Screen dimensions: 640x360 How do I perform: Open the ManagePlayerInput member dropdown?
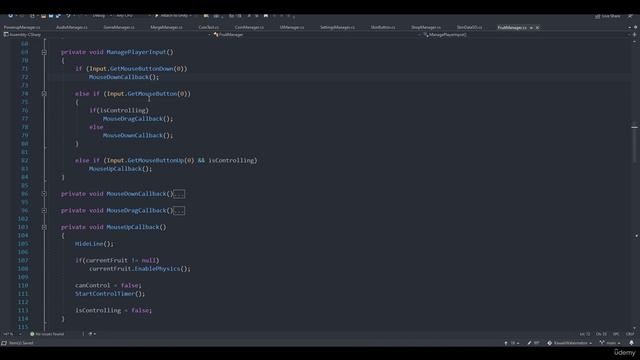(x=527, y=35)
